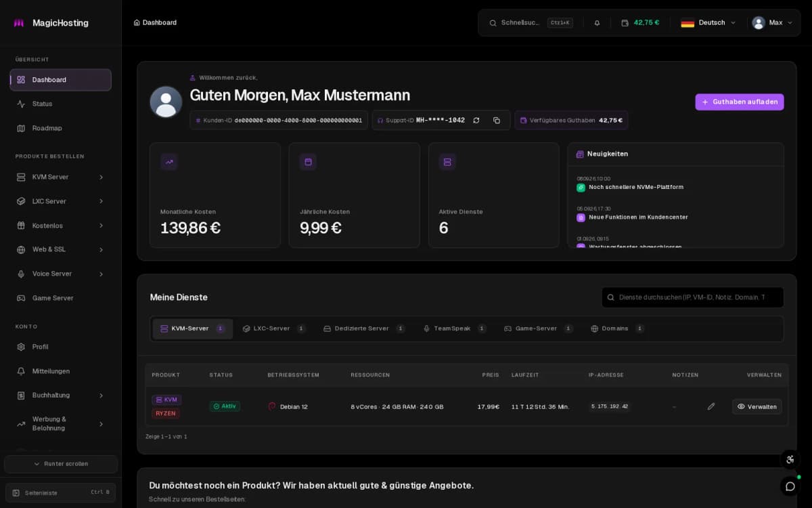Click the Verfügbares Guthaben 42,75 € badge
The image size is (812, 508).
[x=571, y=121]
